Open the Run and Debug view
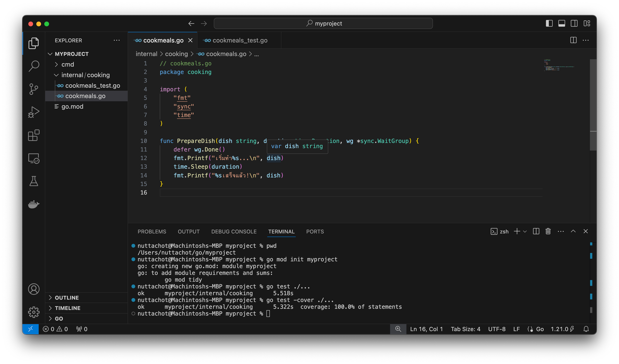The image size is (619, 364). tap(34, 111)
